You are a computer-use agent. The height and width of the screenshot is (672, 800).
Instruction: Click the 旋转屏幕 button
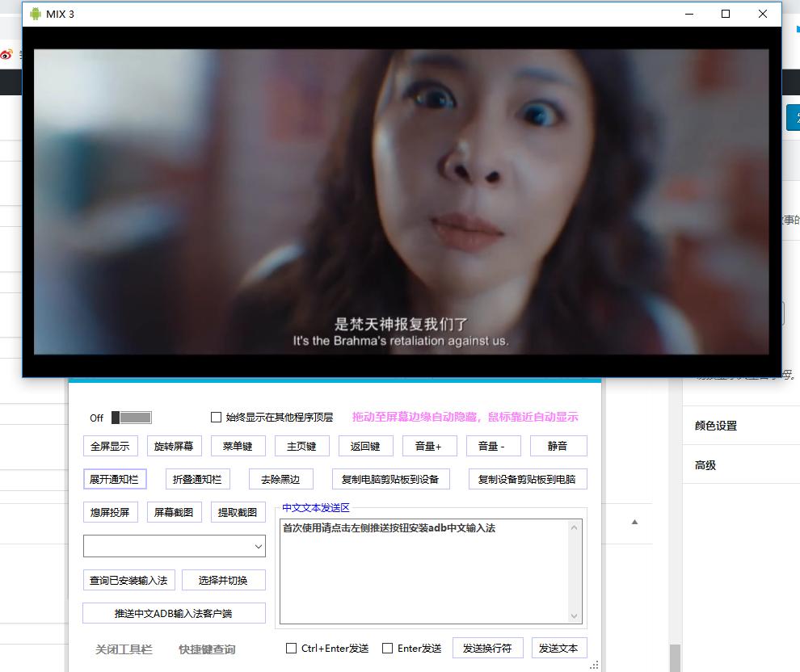click(174, 446)
